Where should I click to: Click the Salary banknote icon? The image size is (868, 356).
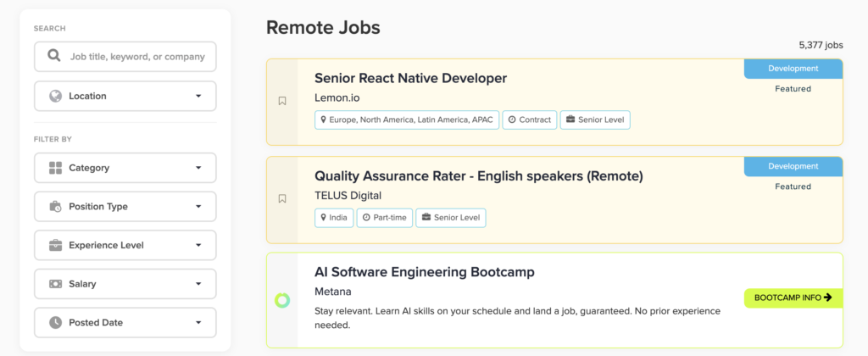click(55, 284)
